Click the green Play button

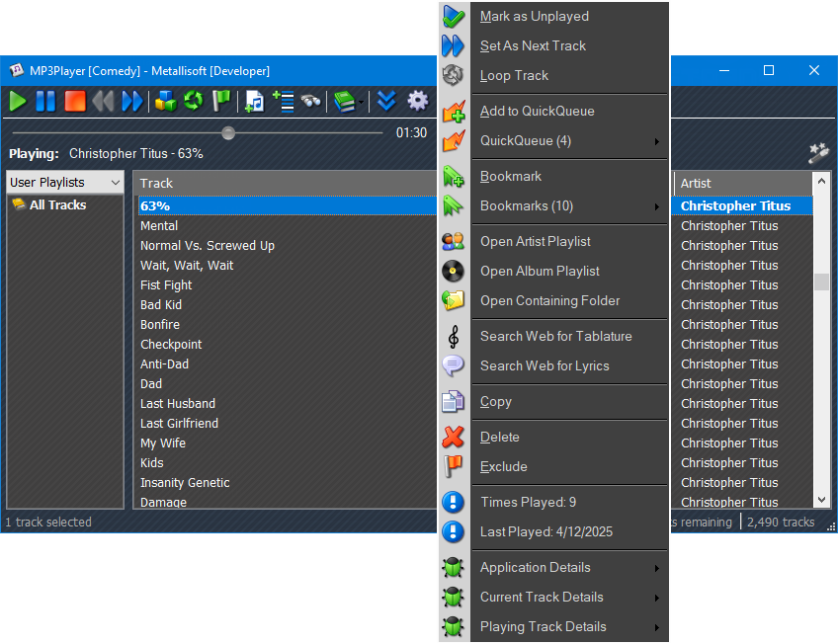point(18,101)
